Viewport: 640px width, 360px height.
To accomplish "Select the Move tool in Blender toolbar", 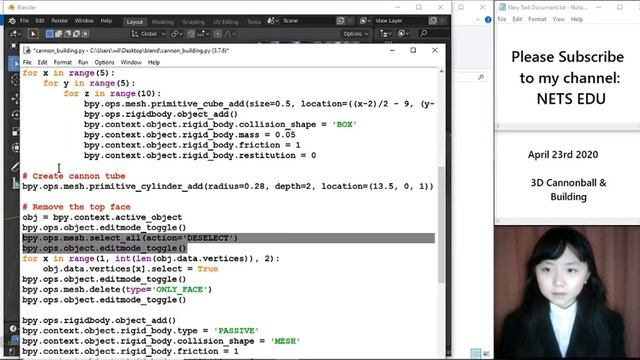I will (x=15, y=98).
